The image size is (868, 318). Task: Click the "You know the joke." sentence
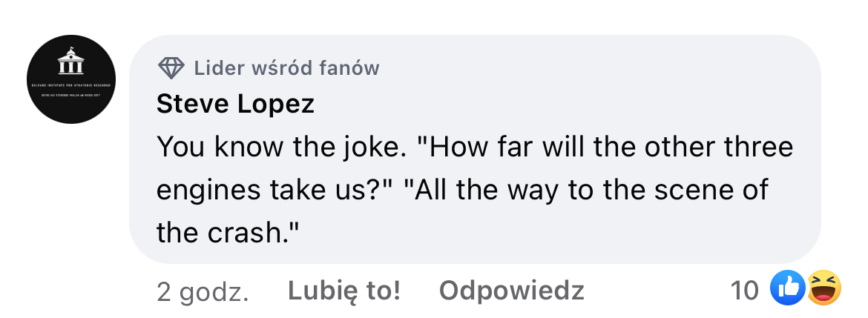tap(282, 148)
